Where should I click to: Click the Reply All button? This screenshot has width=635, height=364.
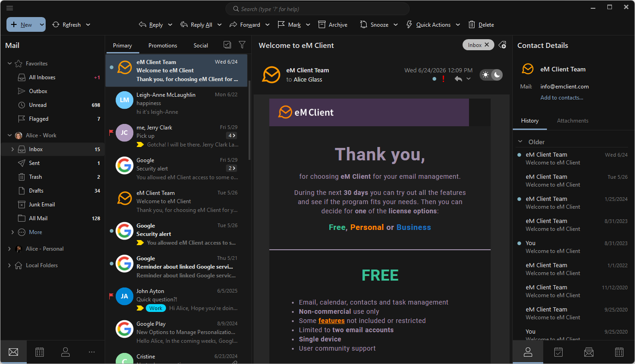196,25
